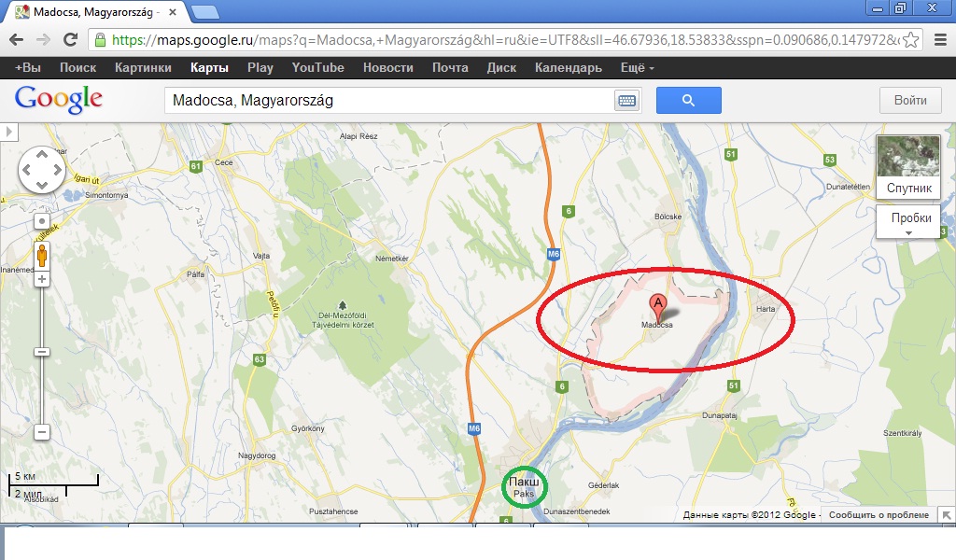Open the Chrome menu hamburger icon
956x560 pixels.
pyautogui.click(x=941, y=40)
